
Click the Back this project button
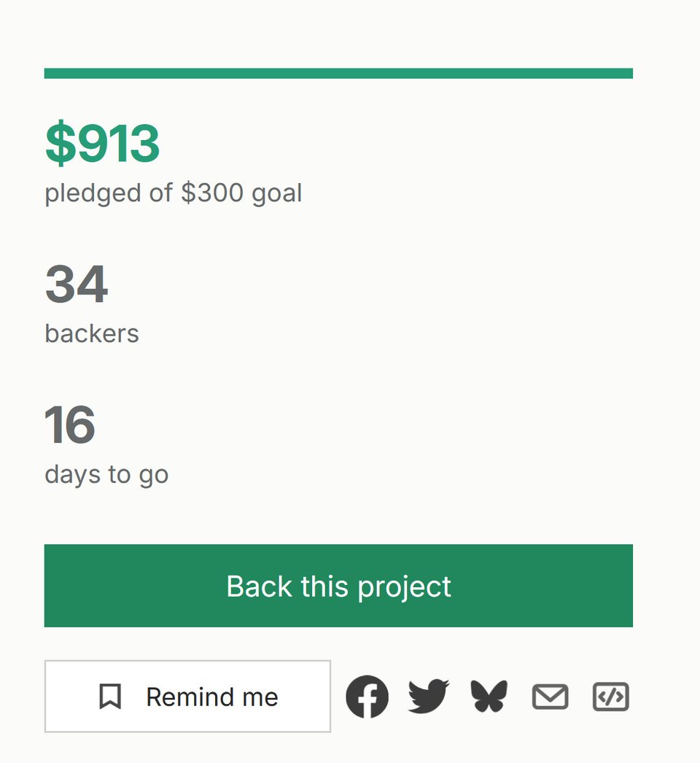click(339, 586)
